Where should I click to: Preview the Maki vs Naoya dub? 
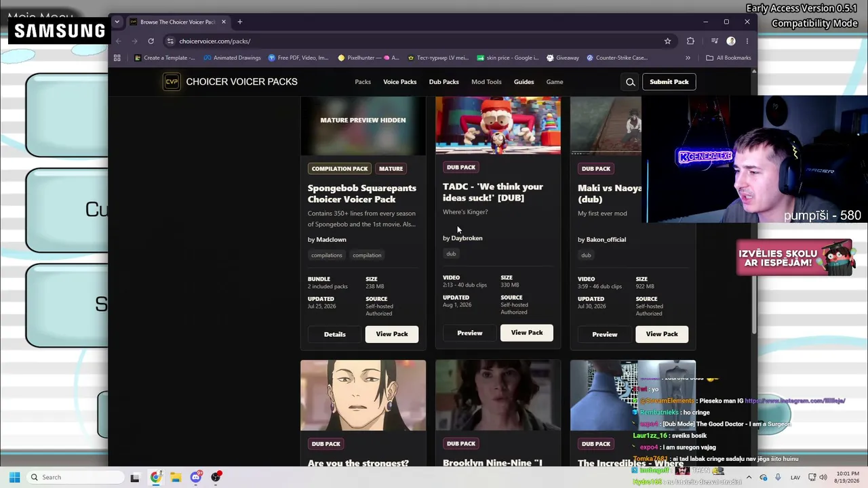tap(604, 334)
